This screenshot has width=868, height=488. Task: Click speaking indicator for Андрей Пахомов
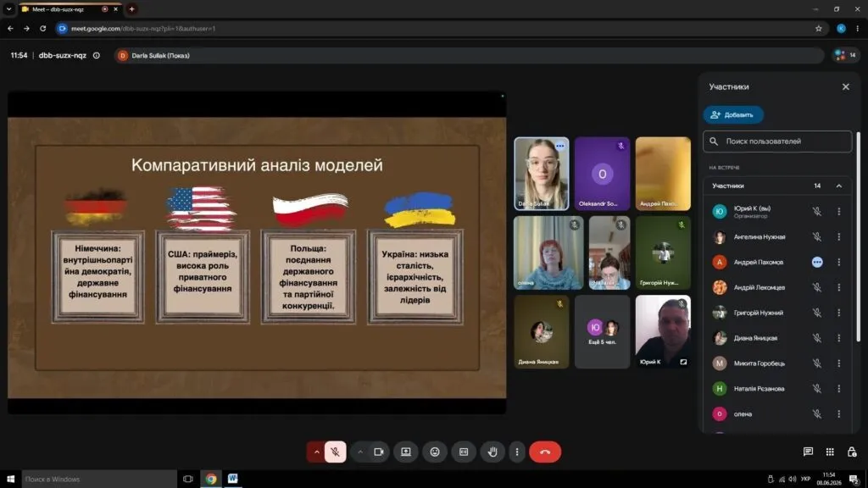tap(817, 263)
